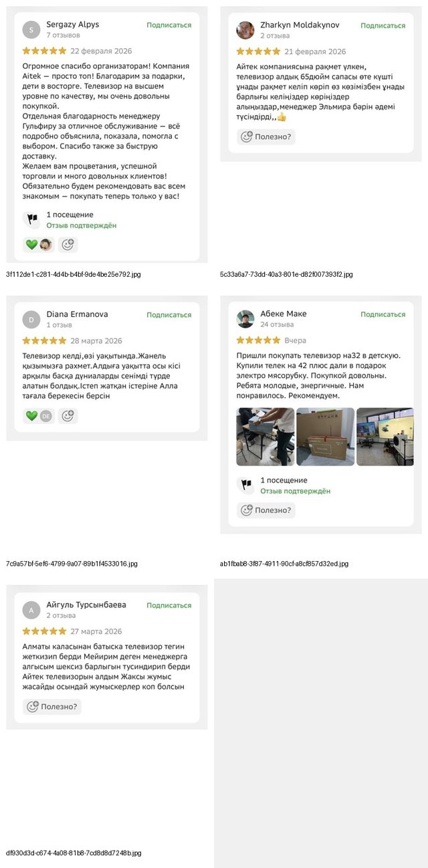
Task: Subscribe to Айгуль Турсынбаева
Action: 169,605
